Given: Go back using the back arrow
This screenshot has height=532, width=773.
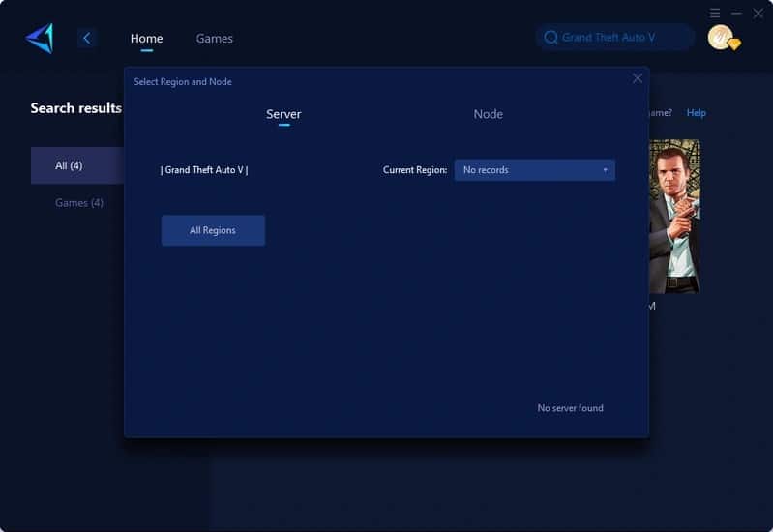Looking at the screenshot, I should (87, 39).
